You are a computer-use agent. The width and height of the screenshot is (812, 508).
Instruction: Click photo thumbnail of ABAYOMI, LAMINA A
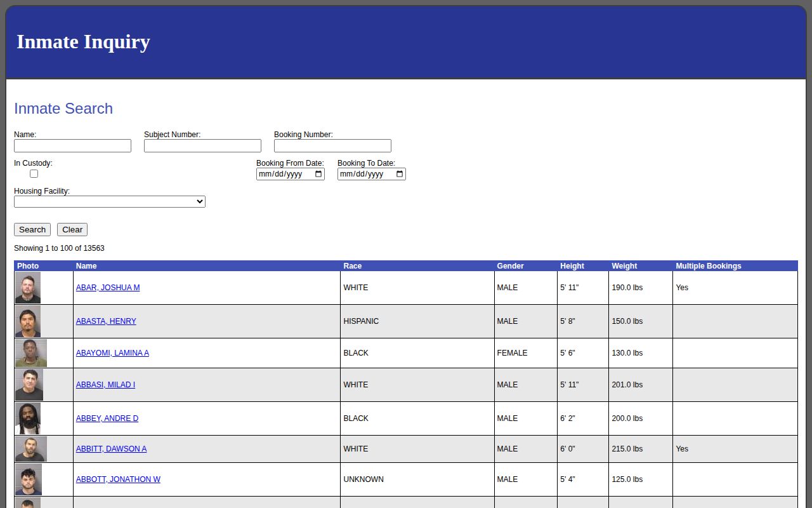31,353
